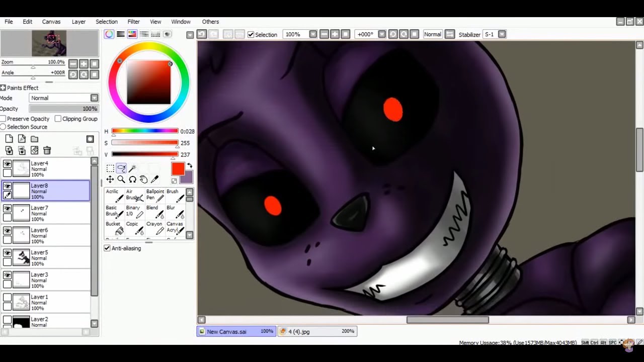This screenshot has width=644, height=362.
Task: Select the Lasso selection tool
Action: (x=121, y=168)
